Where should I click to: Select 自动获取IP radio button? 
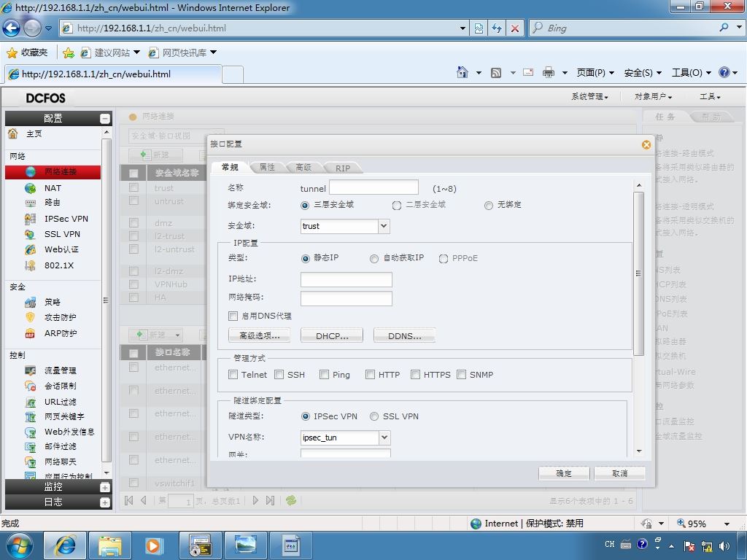(x=374, y=259)
